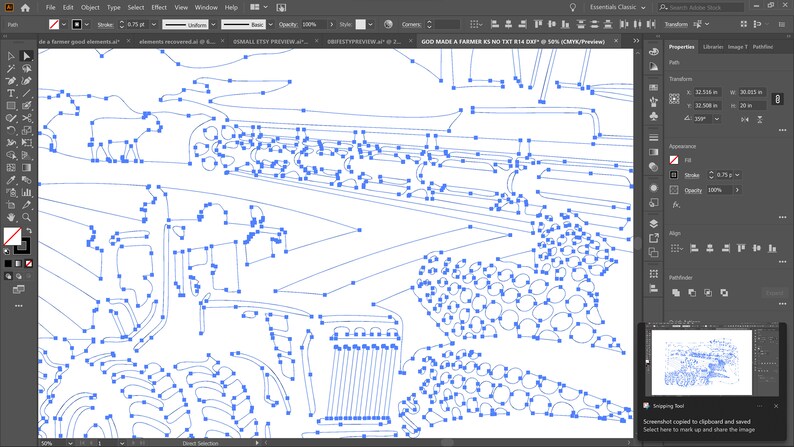Click the Pathfinder Unite icon

tap(676, 293)
